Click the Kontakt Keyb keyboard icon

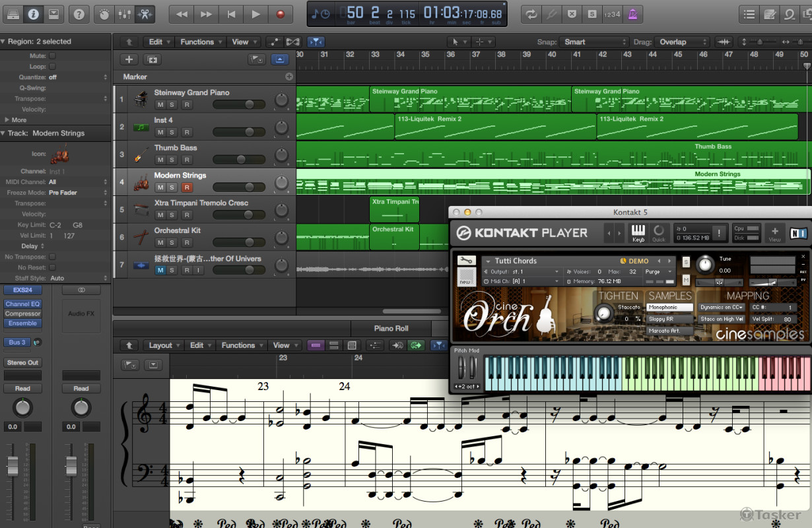pos(638,232)
